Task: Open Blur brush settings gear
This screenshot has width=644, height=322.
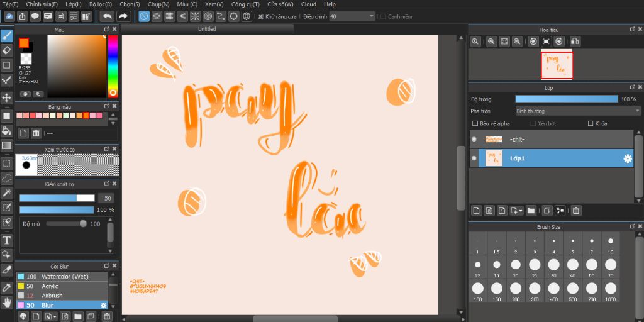Action: 104,305
